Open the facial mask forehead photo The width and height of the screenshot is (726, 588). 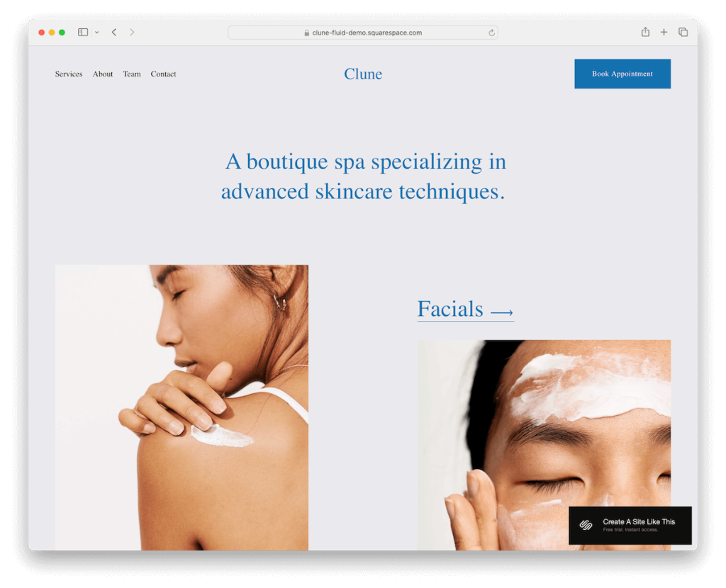coord(544,445)
